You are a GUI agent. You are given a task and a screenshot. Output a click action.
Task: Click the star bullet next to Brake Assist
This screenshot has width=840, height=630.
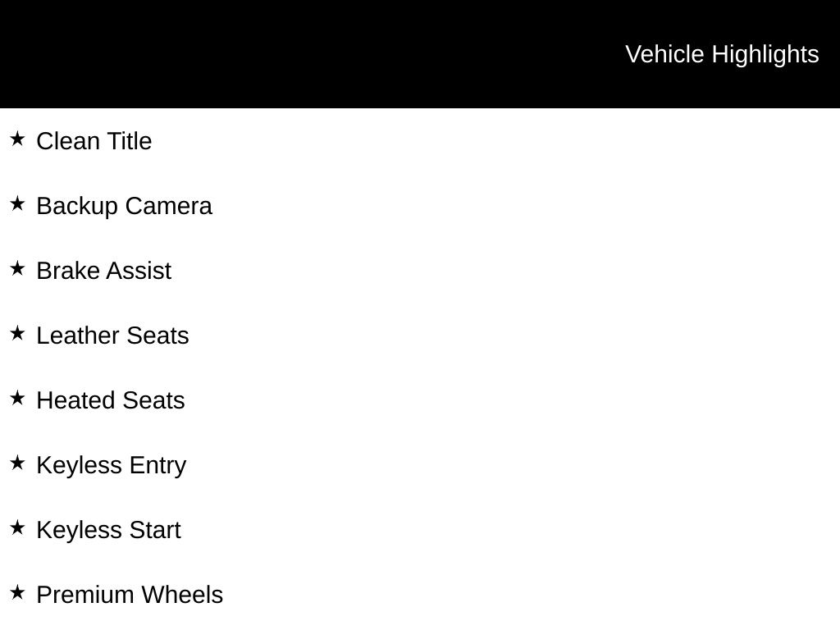point(17,269)
